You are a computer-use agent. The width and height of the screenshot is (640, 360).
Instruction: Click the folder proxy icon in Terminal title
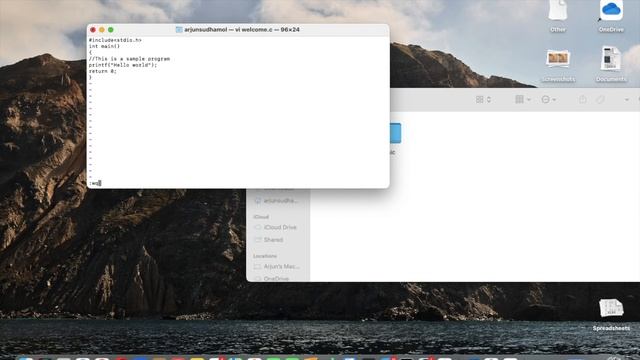tap(179, 30)
